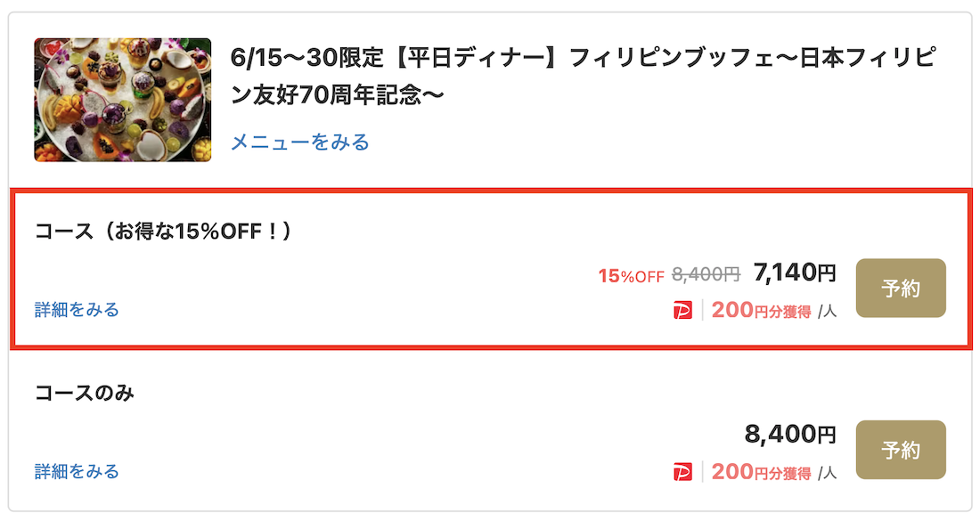Reserve the 8,400円 コースのみ plan with 予約
This screenshot has height=521, width=980.
click(x=901, y=450)
